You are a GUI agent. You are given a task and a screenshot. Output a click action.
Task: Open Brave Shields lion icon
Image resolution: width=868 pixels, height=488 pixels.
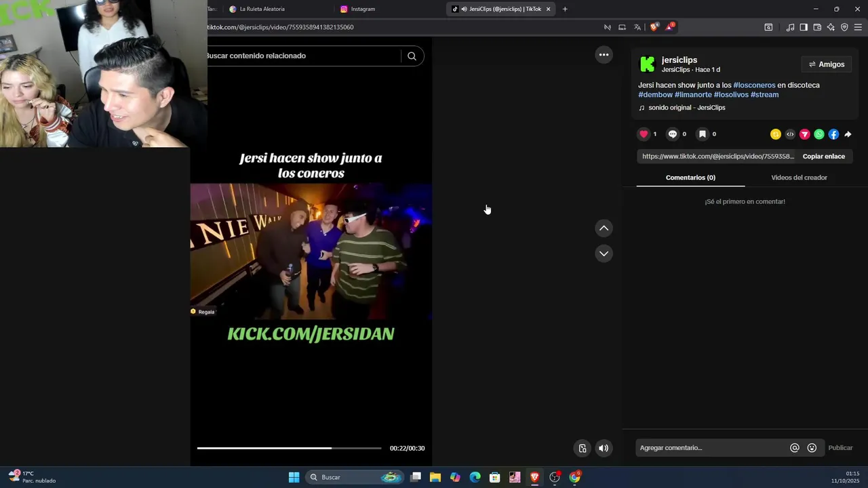coord(654,27)
